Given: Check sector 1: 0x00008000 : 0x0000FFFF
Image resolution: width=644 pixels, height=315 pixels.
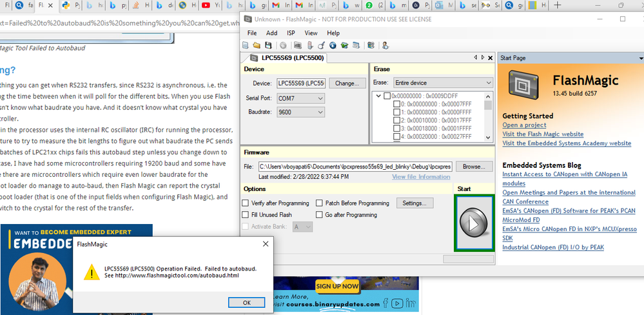Looking at the screenshot, I should [396, 112].
